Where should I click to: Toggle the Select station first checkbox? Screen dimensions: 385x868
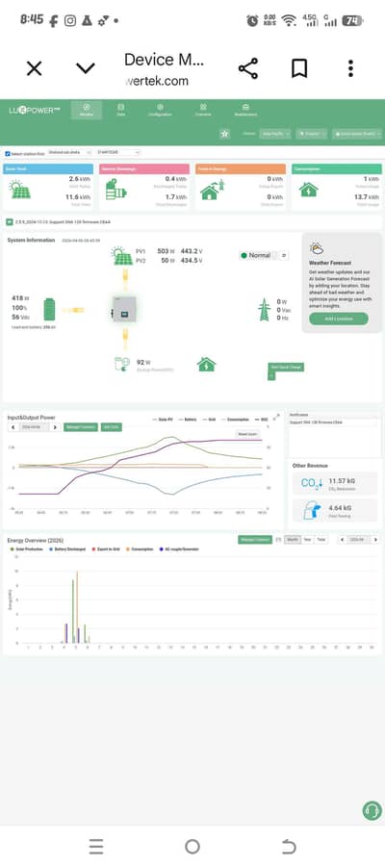(7, 153)
